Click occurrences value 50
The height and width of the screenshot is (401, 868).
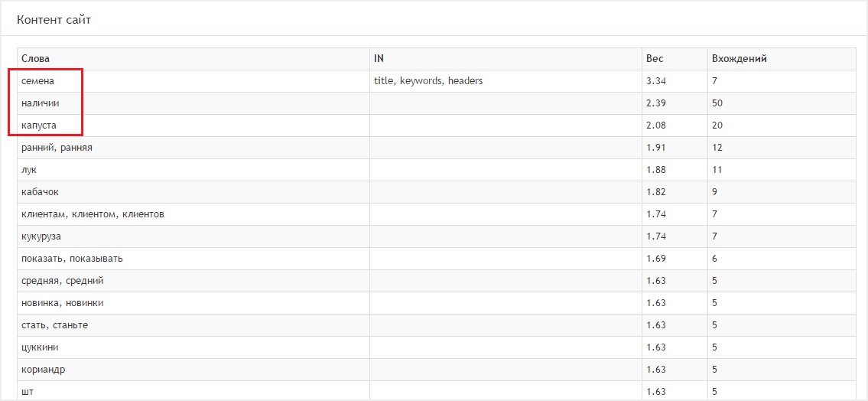717,103
